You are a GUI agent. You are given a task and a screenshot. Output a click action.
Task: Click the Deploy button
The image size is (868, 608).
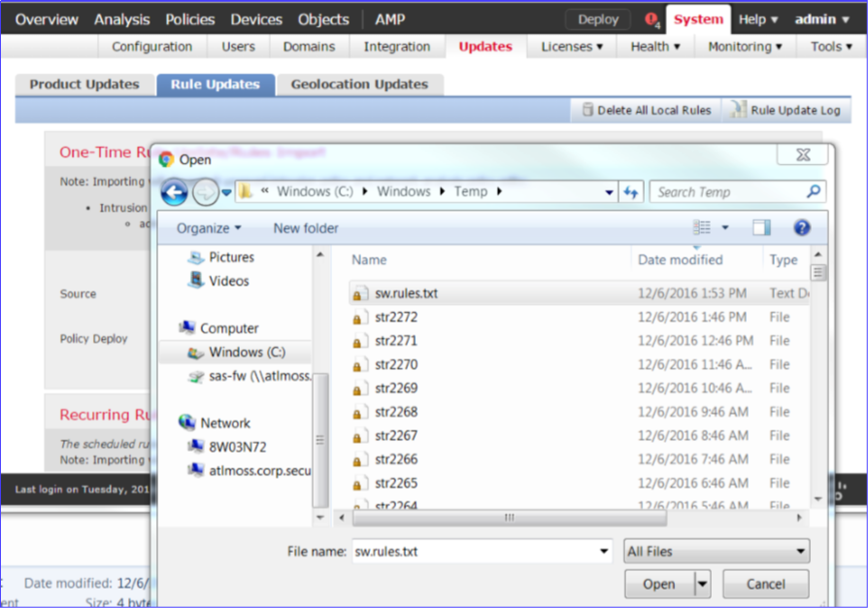point(598,20)
